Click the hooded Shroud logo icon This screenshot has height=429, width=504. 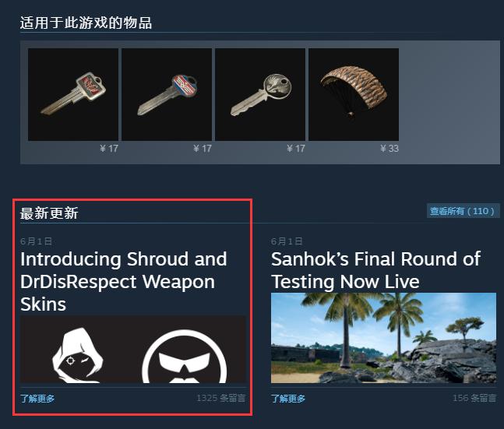(x=78, y=355)
